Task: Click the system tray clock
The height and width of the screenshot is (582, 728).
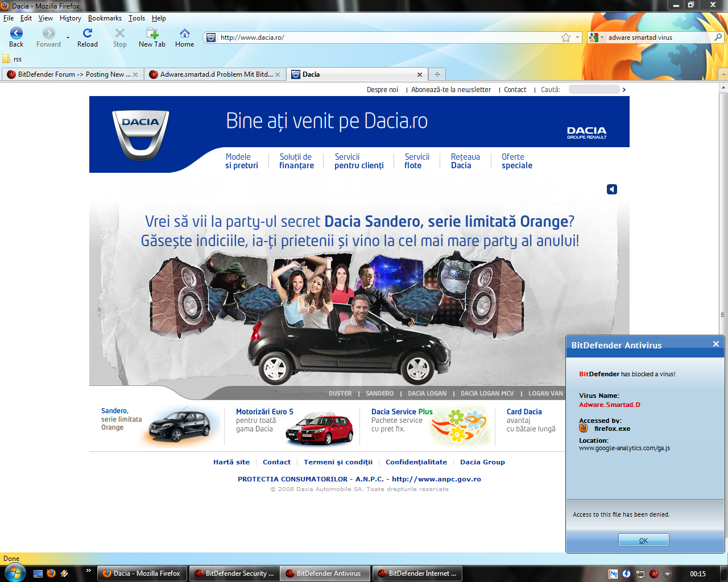Action: (x=698, y=573)
